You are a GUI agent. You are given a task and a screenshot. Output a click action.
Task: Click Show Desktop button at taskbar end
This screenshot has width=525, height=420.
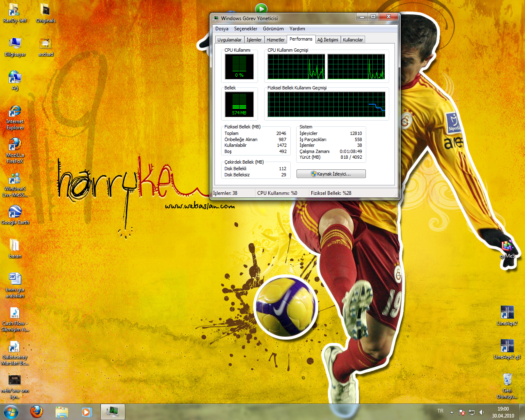[522, 412]
